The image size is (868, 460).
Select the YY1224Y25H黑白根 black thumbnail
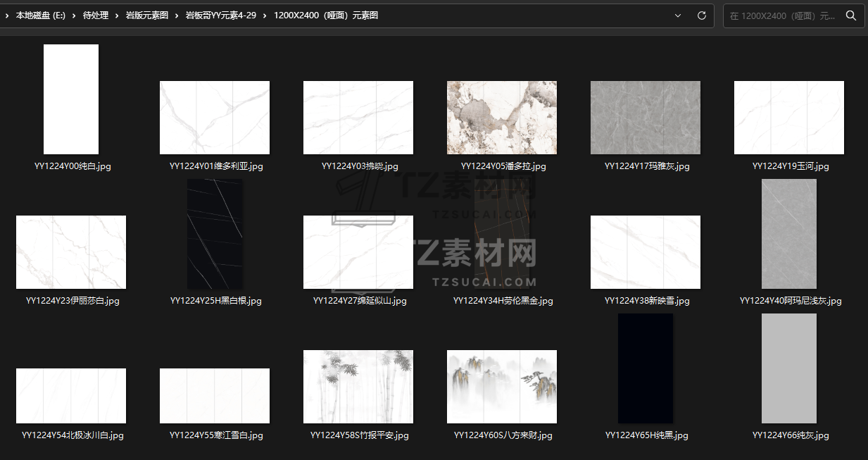(x=215, y=234)
